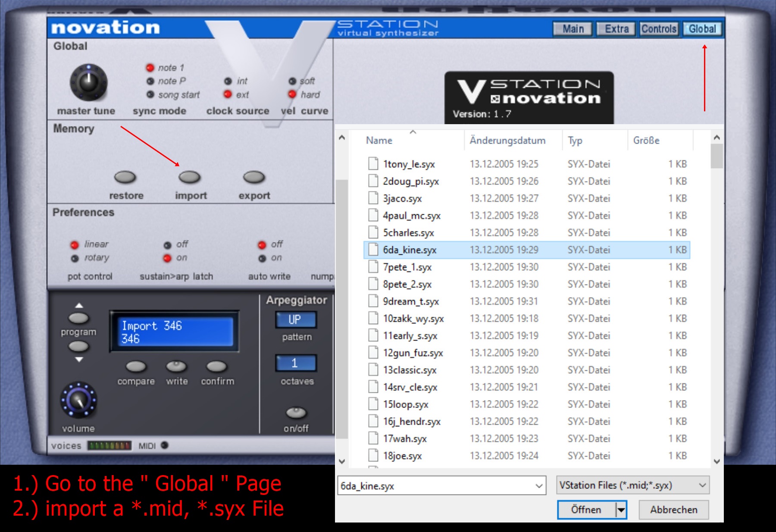Viewport: 776px width, 532px height.
Task: Click file icon of 10zakk_wy.syx
Action: click(373, 318)
